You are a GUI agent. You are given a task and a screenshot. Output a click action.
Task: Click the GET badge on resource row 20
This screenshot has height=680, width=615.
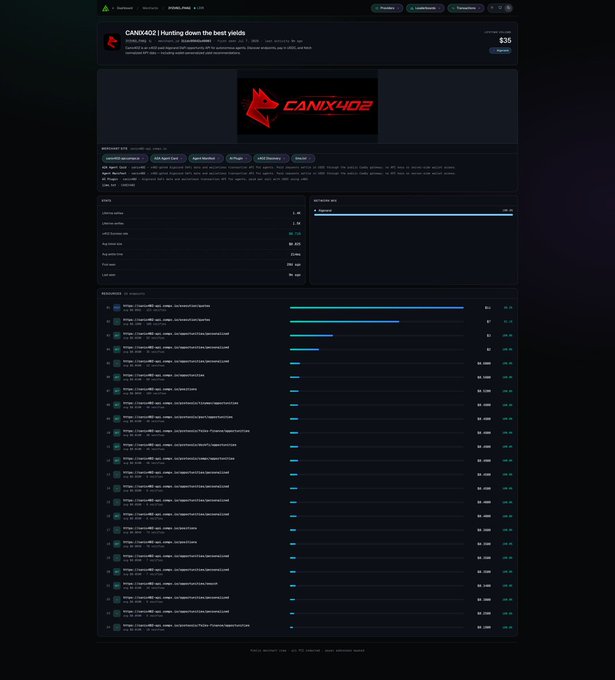click(x=117, y=572)
